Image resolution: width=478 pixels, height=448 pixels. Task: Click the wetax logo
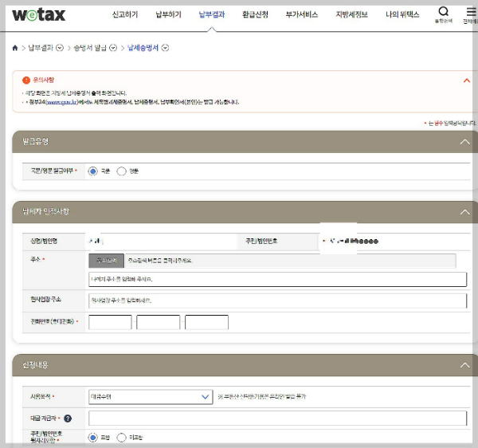[x=39, y=14]
